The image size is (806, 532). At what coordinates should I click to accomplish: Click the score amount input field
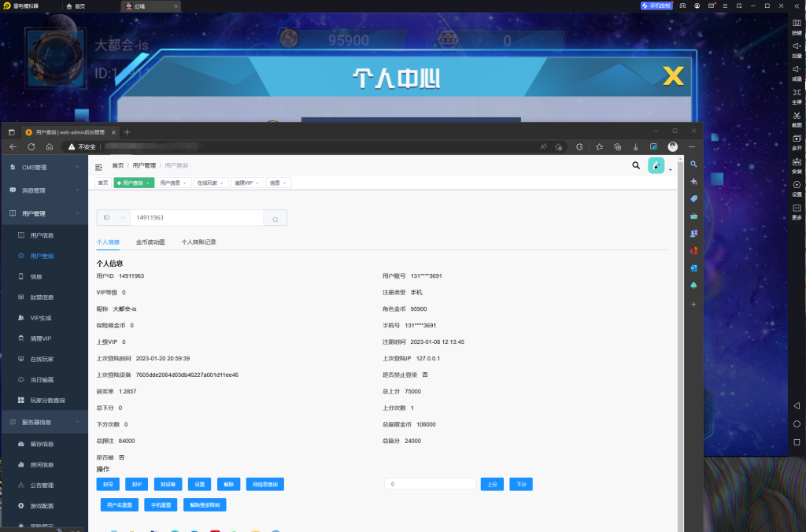click(x=431, y=484)
